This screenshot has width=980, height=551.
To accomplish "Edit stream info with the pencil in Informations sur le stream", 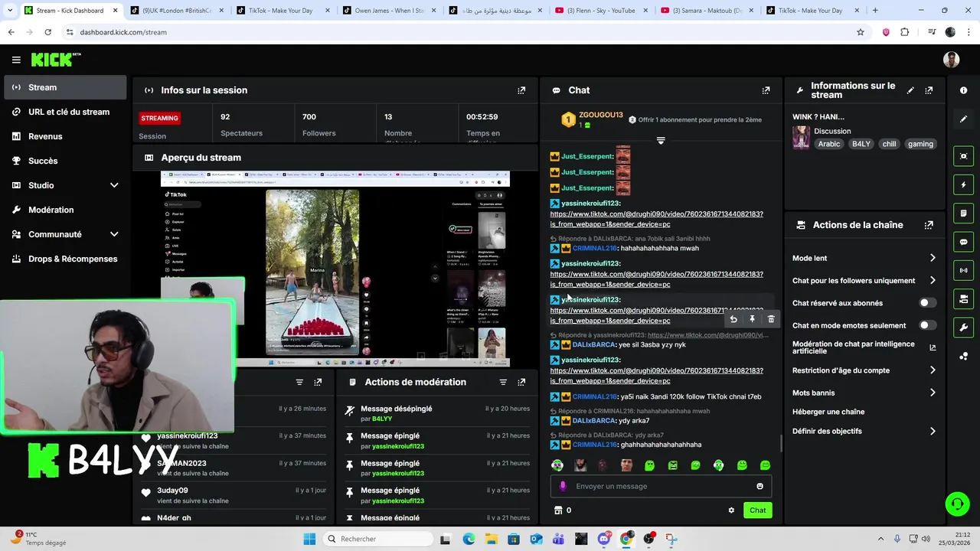I will click(x=910, y=90).
